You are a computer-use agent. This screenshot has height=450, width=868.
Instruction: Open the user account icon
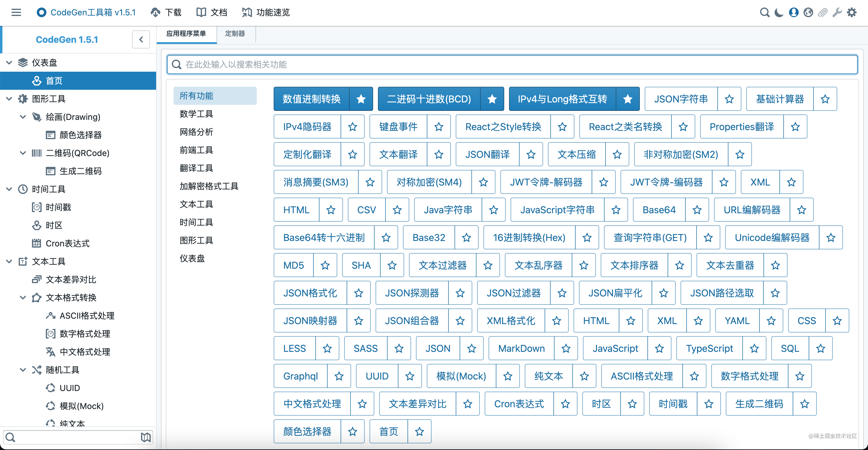[x=794, y=12]
